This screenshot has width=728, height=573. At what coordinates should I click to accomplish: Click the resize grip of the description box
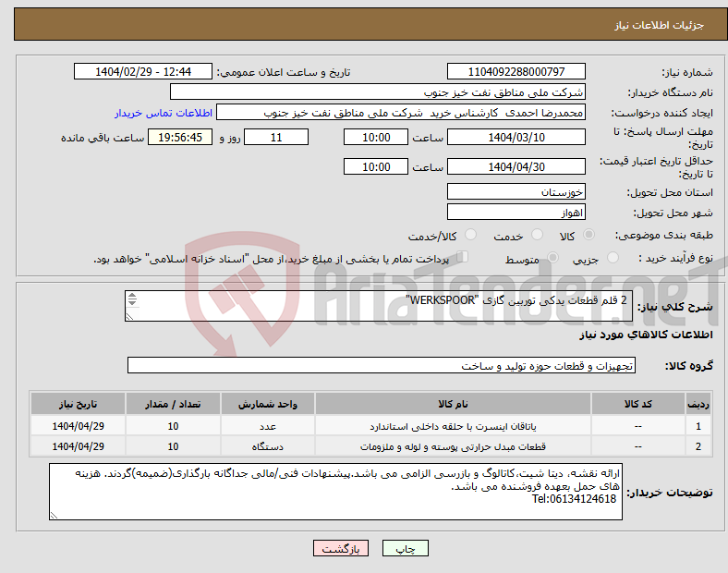point(129,317)
